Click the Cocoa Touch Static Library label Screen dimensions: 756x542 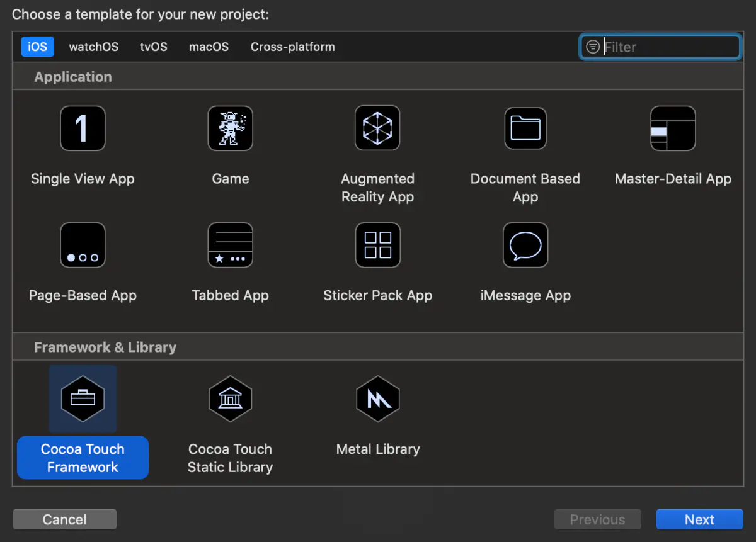pyautogui.click(x=231, y=458)
